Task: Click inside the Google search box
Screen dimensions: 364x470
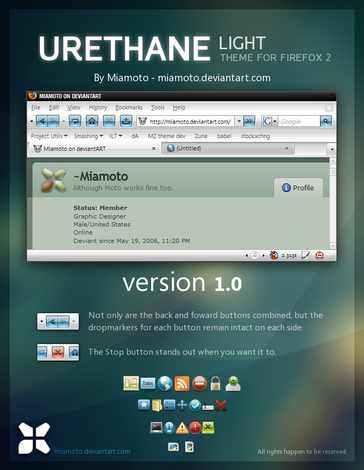Action: coord(299,121)
